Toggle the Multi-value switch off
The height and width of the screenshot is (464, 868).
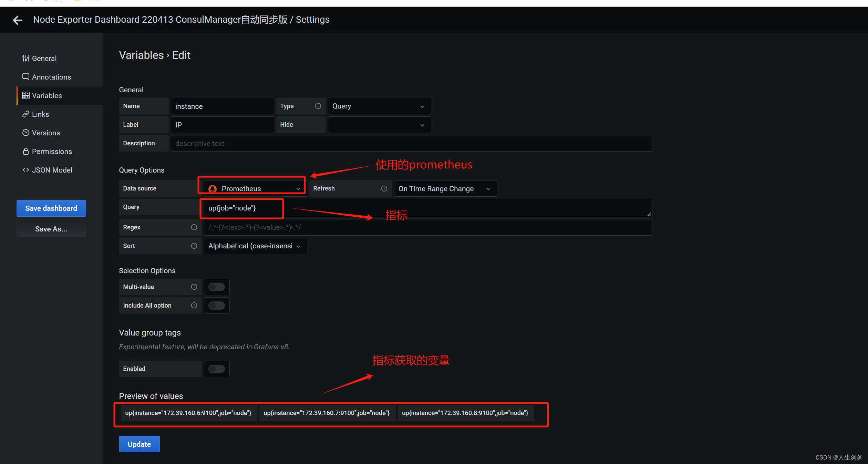pos(216,287)
